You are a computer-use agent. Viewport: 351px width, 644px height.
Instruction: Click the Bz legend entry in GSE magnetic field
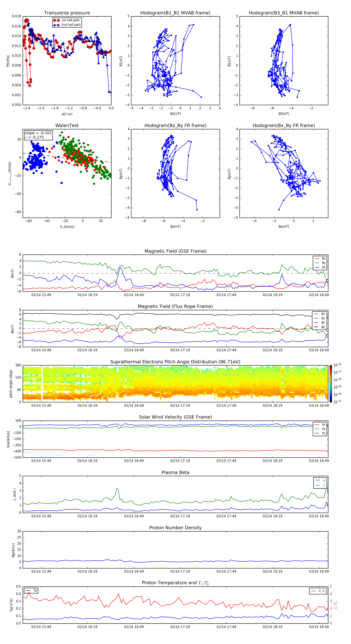[320, 267]
